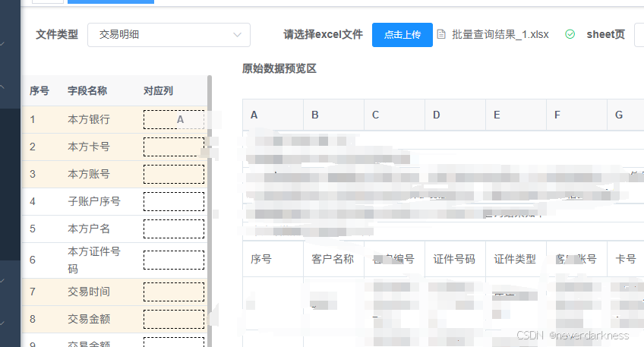644x347 pixels.
Task: Select the 对应列 box for 交易金额 row 8
Action: click(x=174, y=319)
